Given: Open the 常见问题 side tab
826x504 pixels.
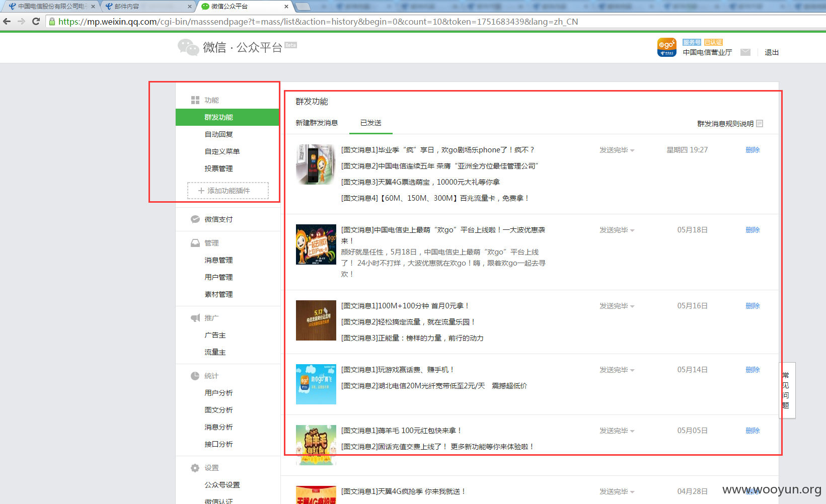Looking at the screenshot, I should (787, 390).
